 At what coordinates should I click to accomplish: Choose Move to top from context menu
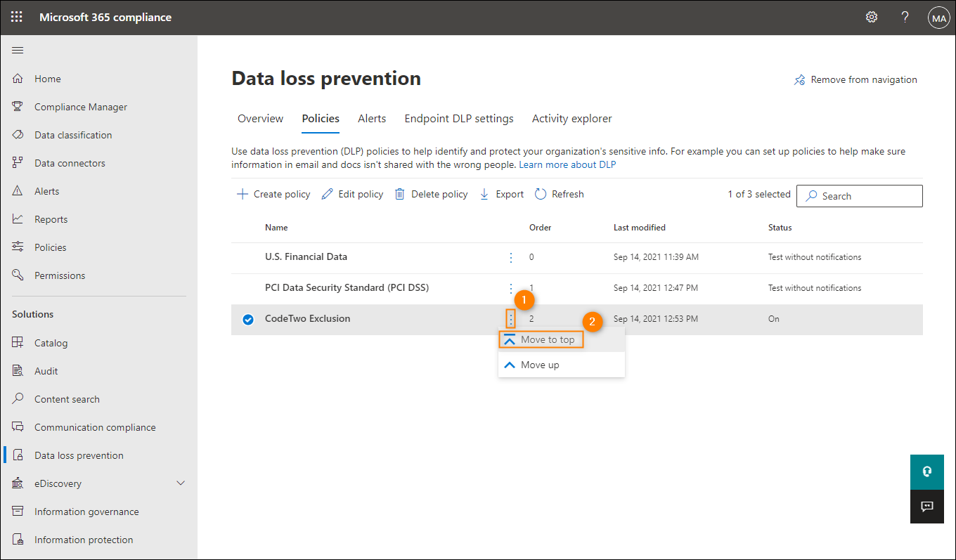click(562, 339)
